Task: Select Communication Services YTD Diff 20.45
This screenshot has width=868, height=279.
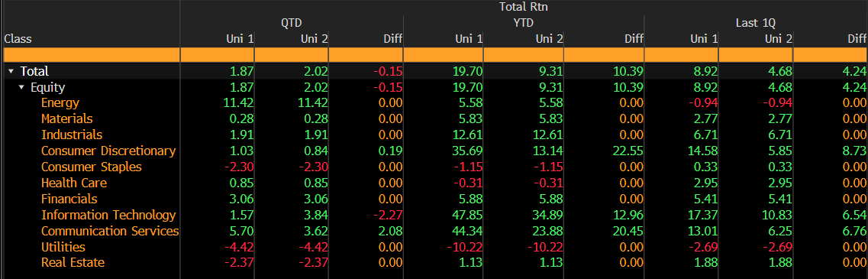Action: 629,232
